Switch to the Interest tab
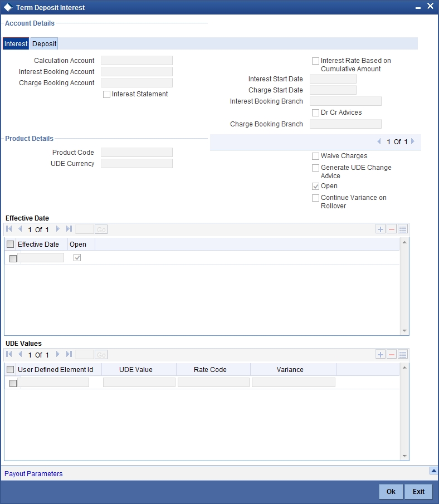The height and width of the screenshot is (504, 439). 16,43
